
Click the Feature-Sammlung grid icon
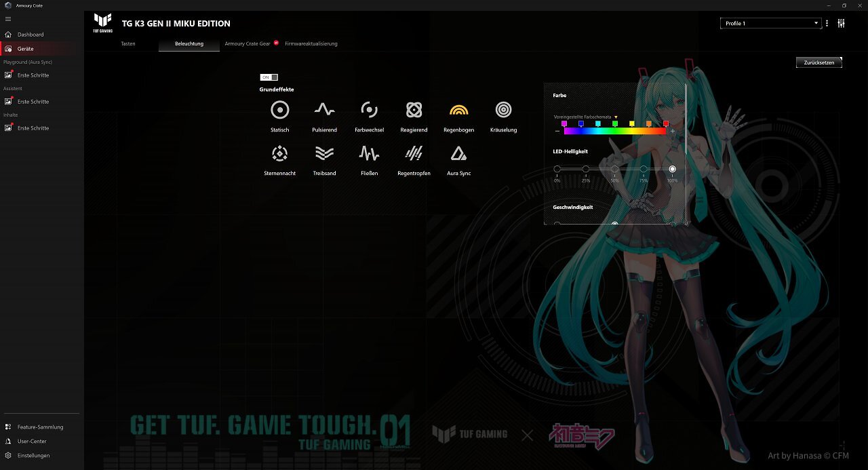8,427
